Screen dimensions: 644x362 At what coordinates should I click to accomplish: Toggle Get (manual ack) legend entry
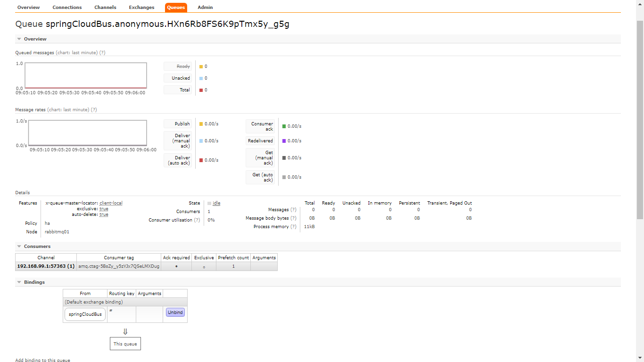(260, 158)
